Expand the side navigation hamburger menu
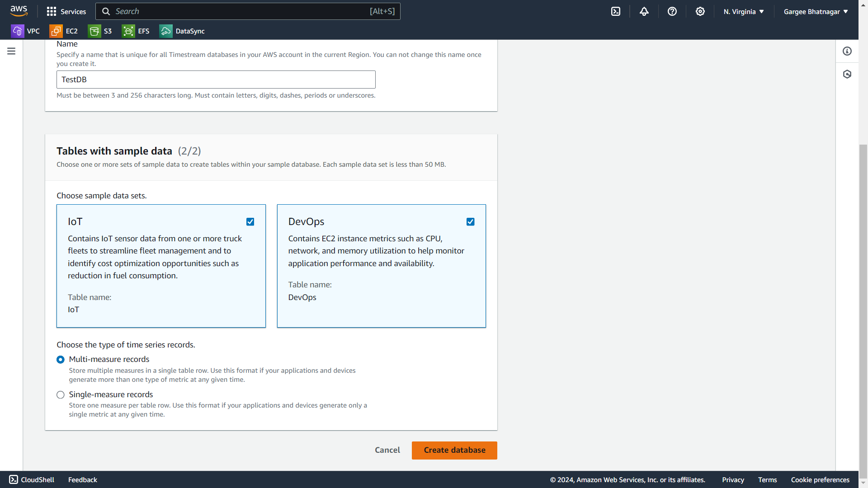This screenshot has height=488, width=868. pos(11,51)
